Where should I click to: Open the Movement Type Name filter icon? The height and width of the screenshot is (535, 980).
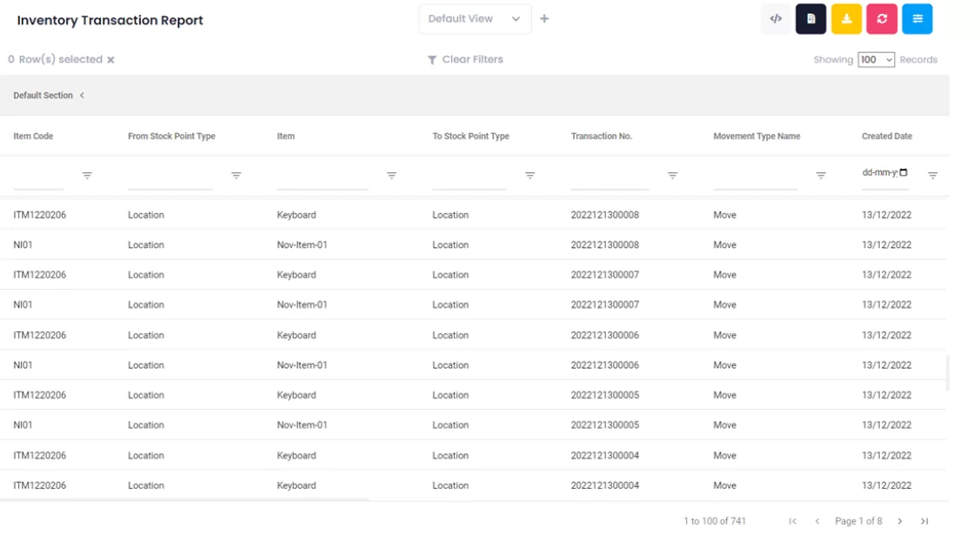(820, 176)
